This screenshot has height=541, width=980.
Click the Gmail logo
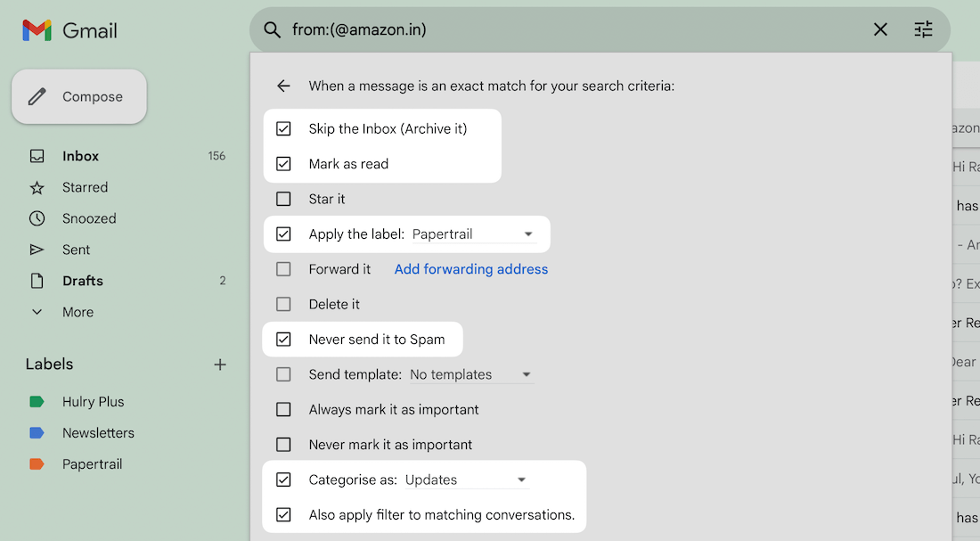point(69,30)
